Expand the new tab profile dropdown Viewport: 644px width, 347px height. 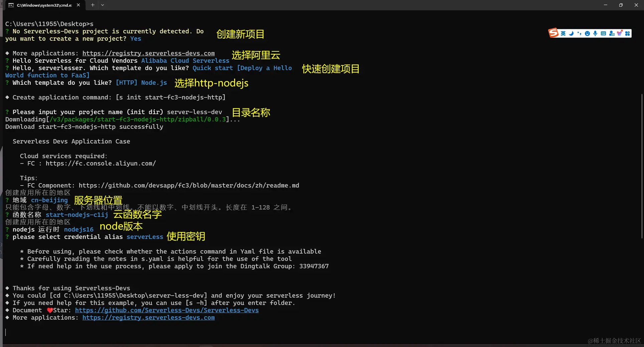103,5
